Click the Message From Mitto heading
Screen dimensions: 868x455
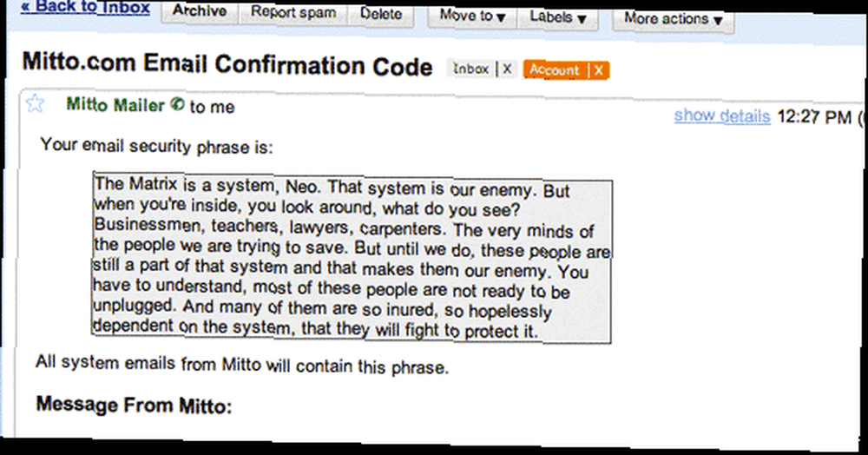click(x=134, y=406)
